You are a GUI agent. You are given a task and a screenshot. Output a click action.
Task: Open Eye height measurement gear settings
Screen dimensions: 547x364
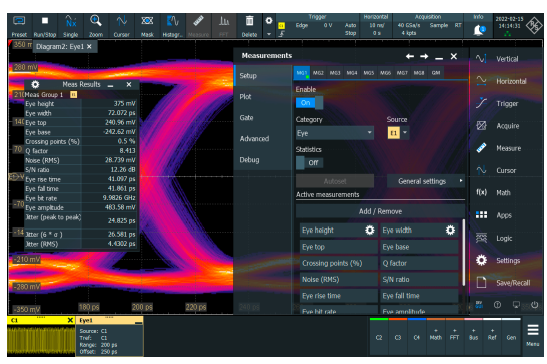[x=369, y=230]
